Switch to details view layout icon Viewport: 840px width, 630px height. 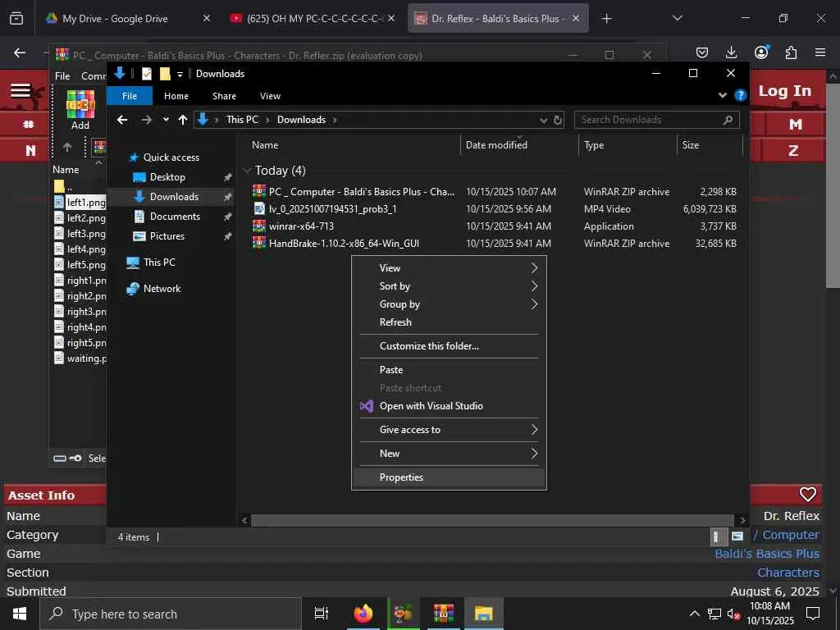coord(718,536)
